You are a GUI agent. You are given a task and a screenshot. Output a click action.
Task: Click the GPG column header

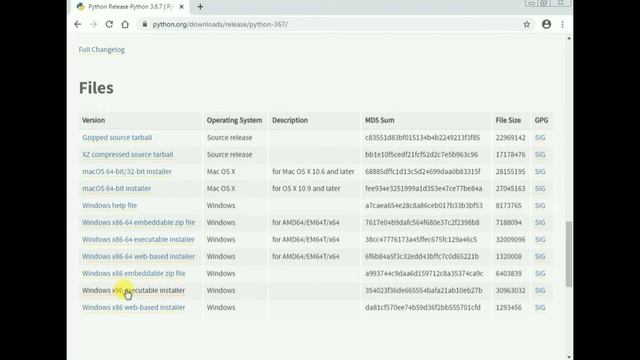(541, 120)
